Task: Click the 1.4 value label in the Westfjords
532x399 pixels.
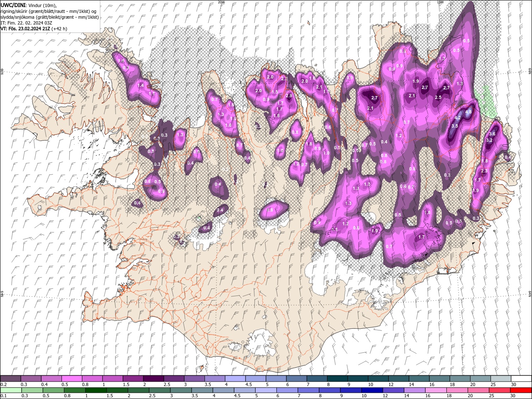Action: (140, 86)
